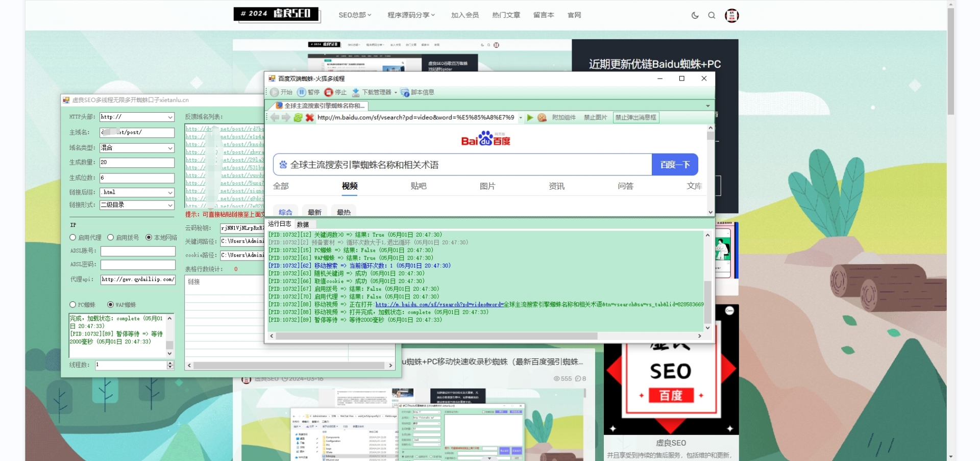Click the 生成数量 input field

coord(137,163)
